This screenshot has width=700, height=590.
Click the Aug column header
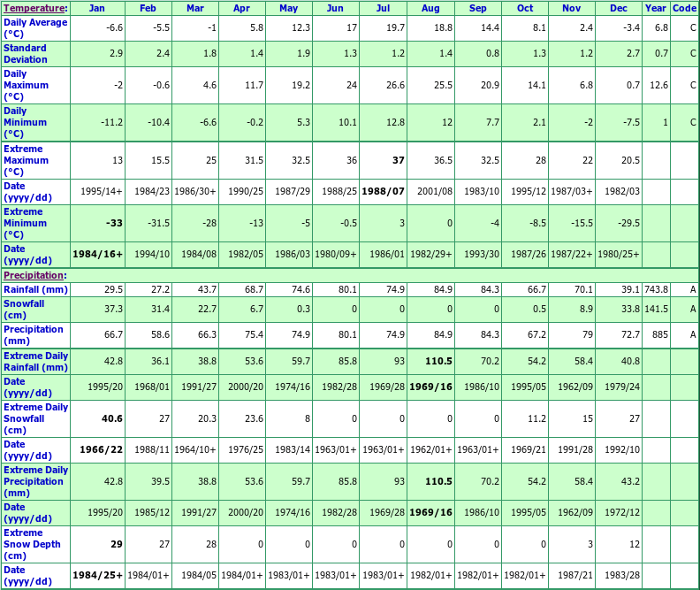[x=430, y=8]
